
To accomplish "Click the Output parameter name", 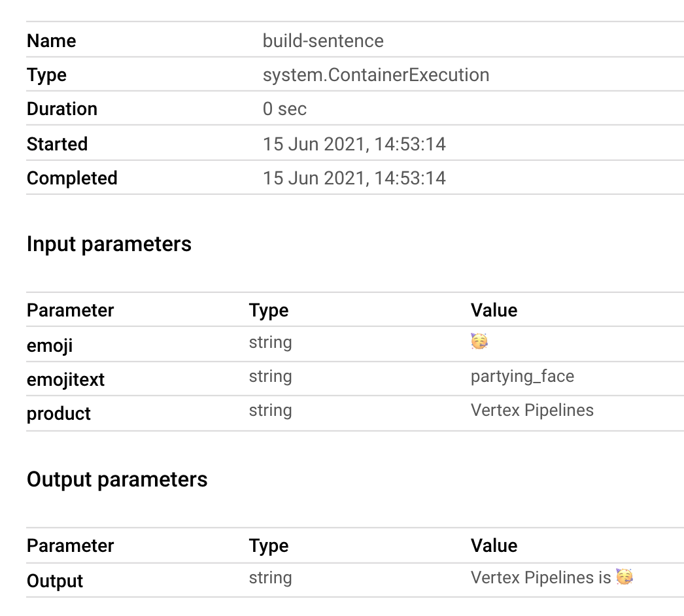I will tap(55, 581).
